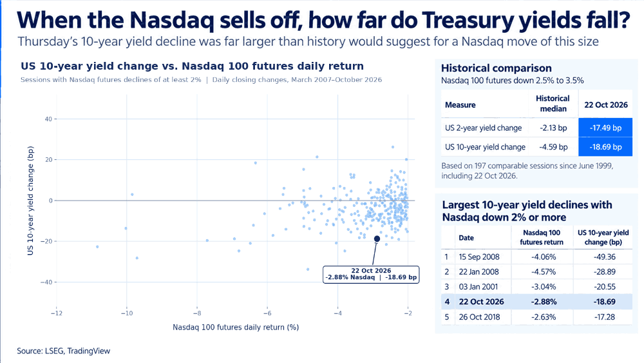Click the US 2-year yield change row
The height and width of the screenshot is (363, 644).
[x=537, y=128]
